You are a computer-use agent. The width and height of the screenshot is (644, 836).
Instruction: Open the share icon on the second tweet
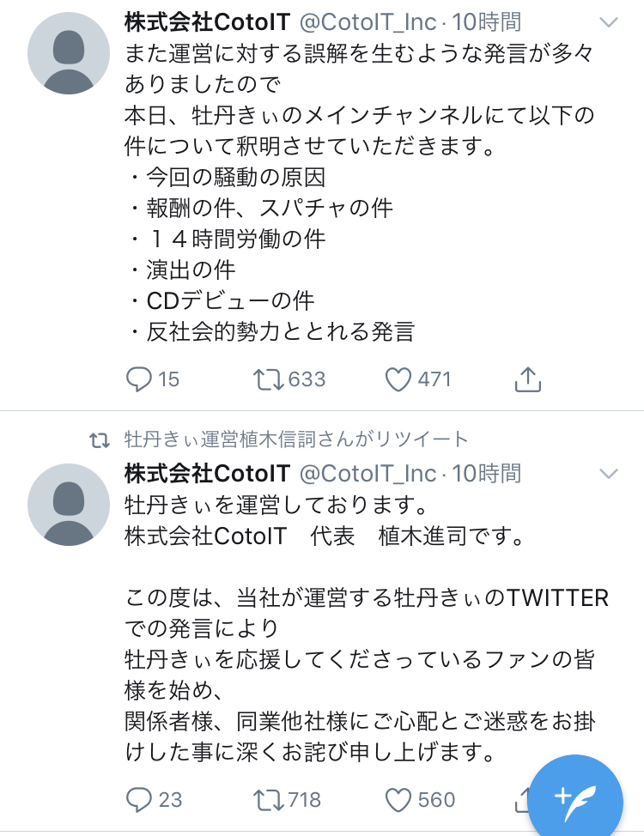[526, 798]
